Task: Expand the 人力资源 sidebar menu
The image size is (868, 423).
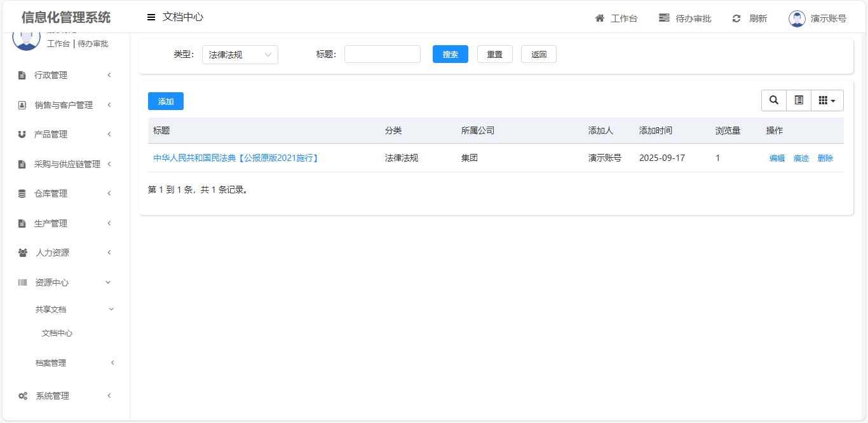Action: [64, 253]
